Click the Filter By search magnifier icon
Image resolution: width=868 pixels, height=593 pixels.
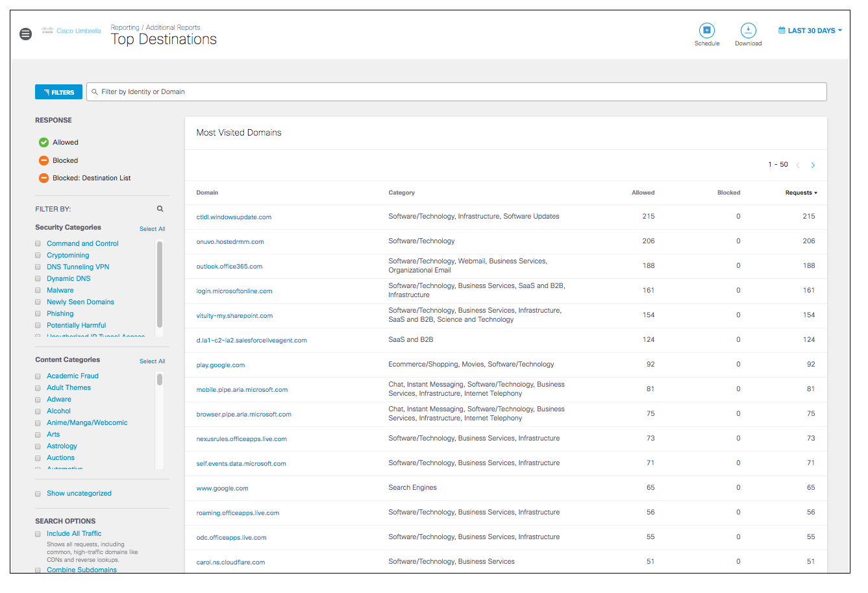(160, 209)
